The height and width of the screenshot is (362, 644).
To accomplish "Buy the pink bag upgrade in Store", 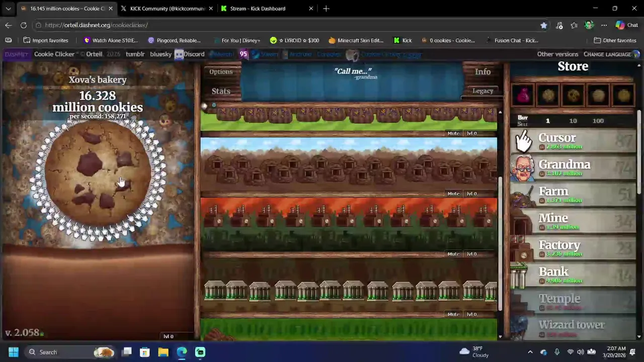I will click(x=523, y=95).
